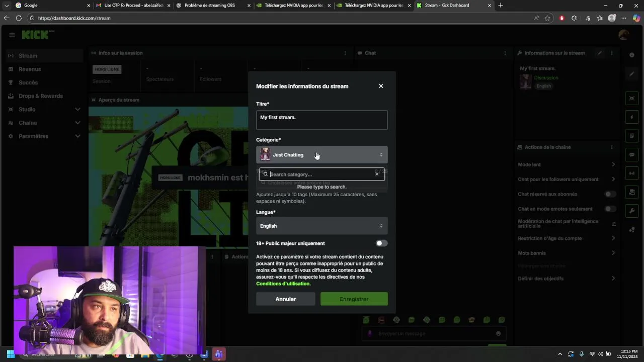This screenshot has width=644, height=362.
Task: Reload the page with the refresh button
Action: tap(19, 18)
